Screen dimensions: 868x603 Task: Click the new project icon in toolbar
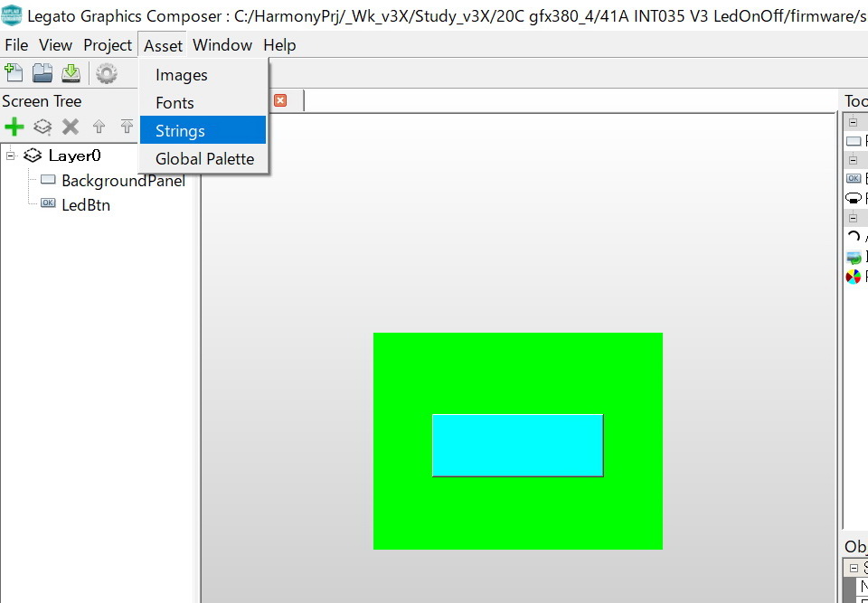[14, 73]
